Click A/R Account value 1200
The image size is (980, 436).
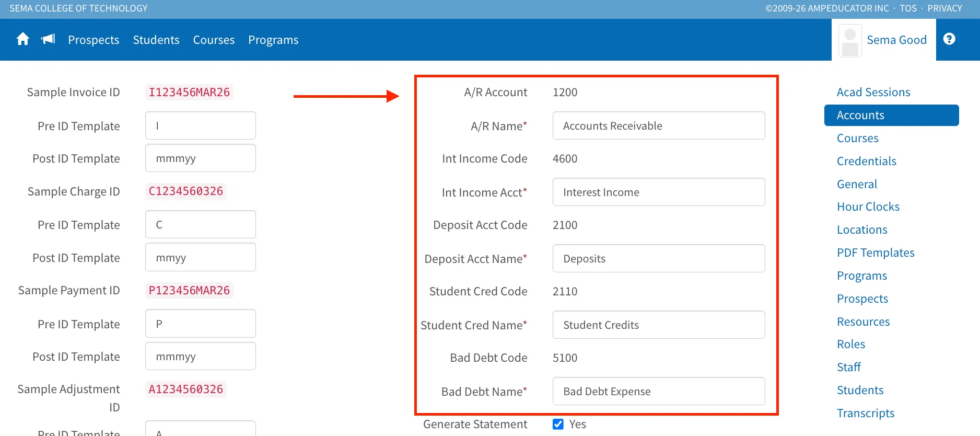coord(565,92)
